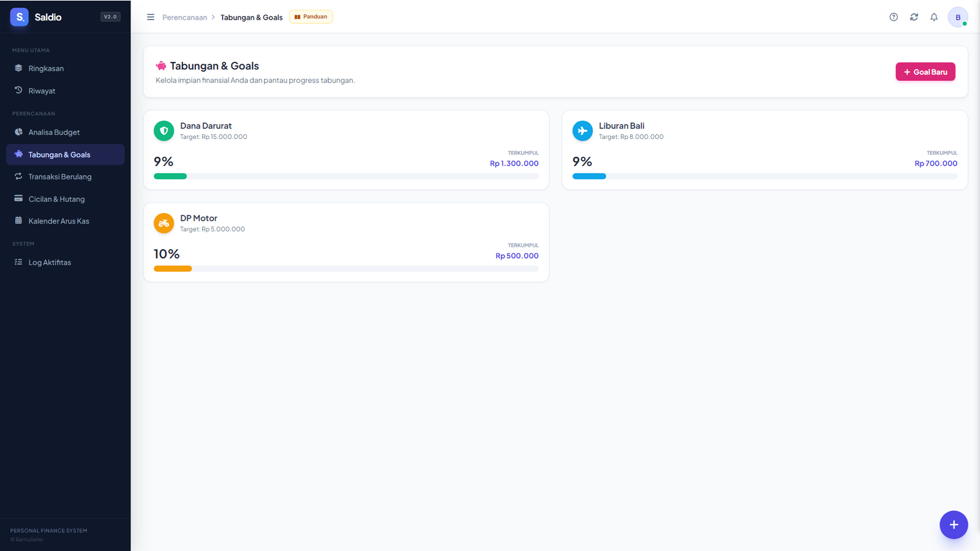The height and width of the screenshot is (551, 980).
Task: Click the floating plus action button
Action: pyautogui.click(x=954, y=525)
